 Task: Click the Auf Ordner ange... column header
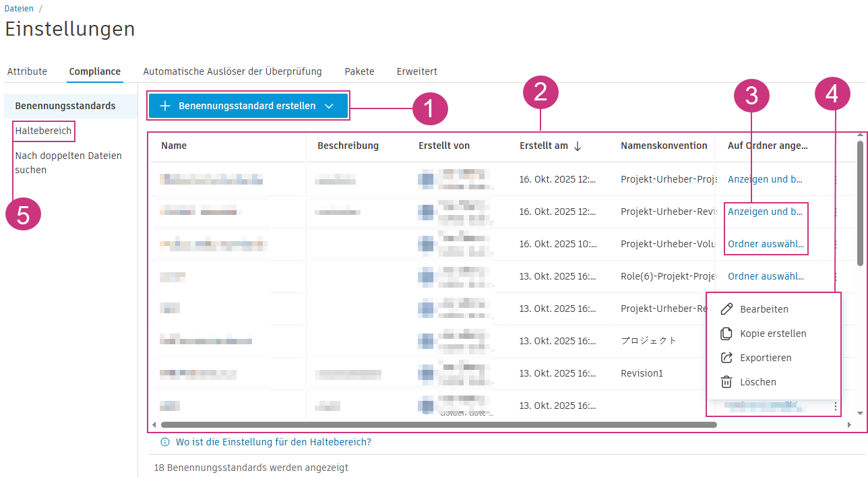coord(768,146)
